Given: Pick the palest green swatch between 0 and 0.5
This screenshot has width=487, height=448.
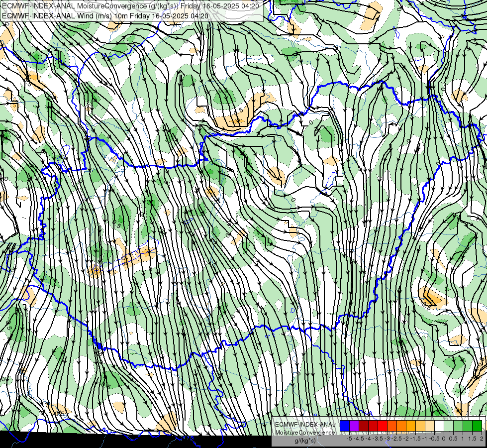Looking at the screenshot, I should 449,426.
